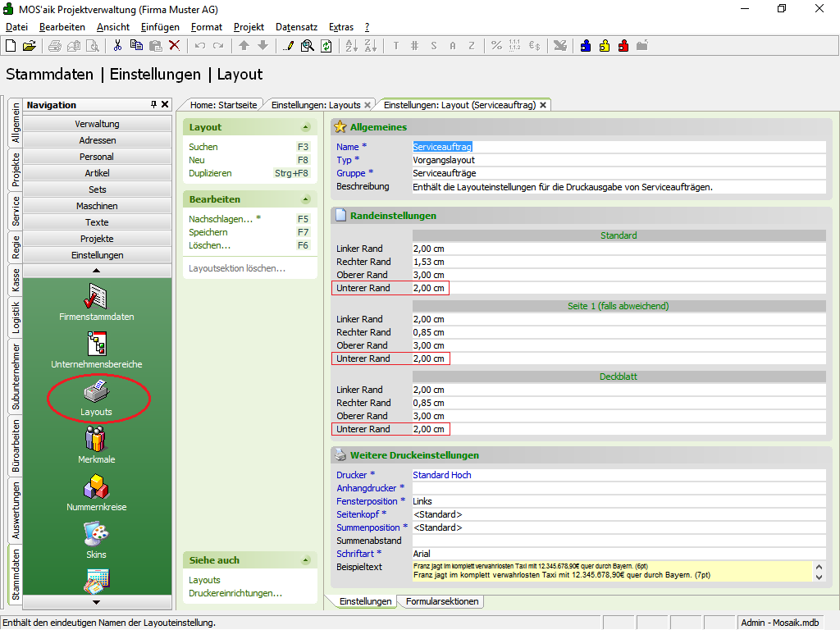The height and width of the screenshot is (630, 840).
Task: Collapse the Bearbeiten task group
Action: 306,199
